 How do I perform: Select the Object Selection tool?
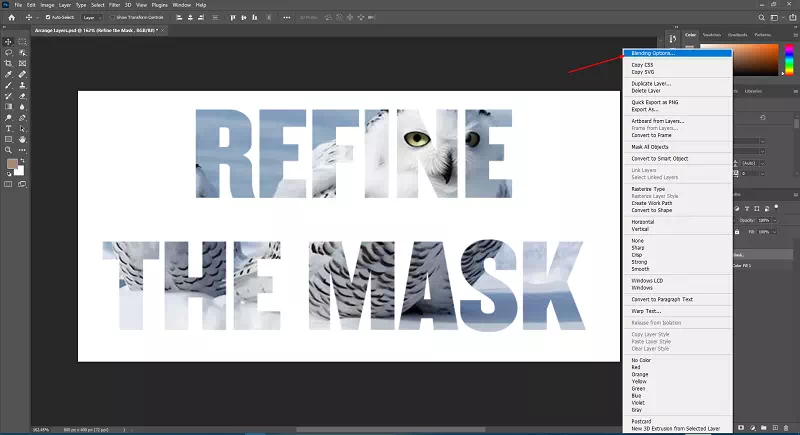pos(22,53)
